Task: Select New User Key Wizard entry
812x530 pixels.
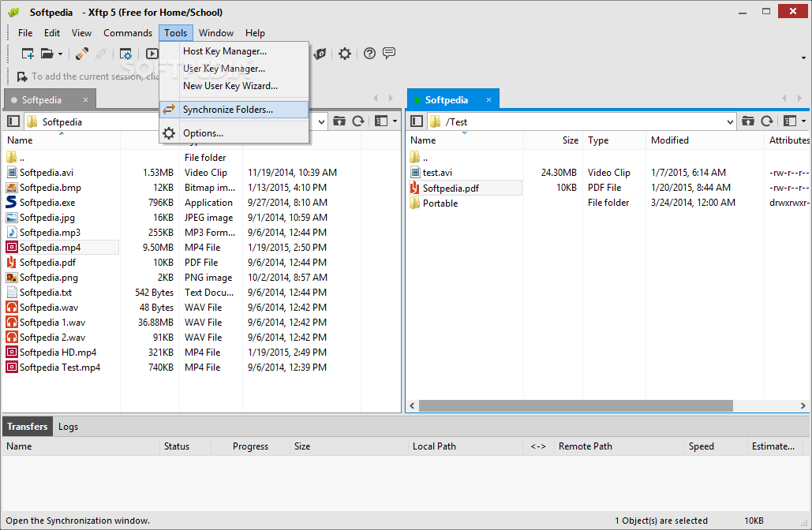Action: coord(234,86)
